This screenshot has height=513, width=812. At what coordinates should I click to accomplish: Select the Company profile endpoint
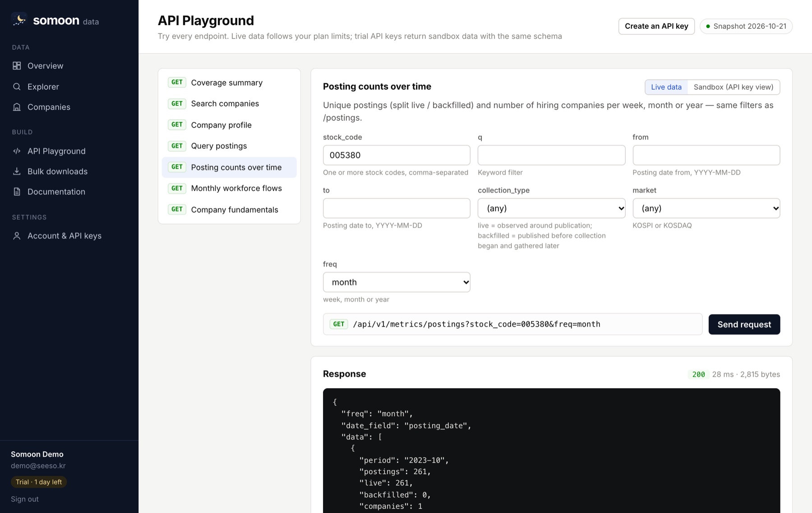(x=229, y=125)
